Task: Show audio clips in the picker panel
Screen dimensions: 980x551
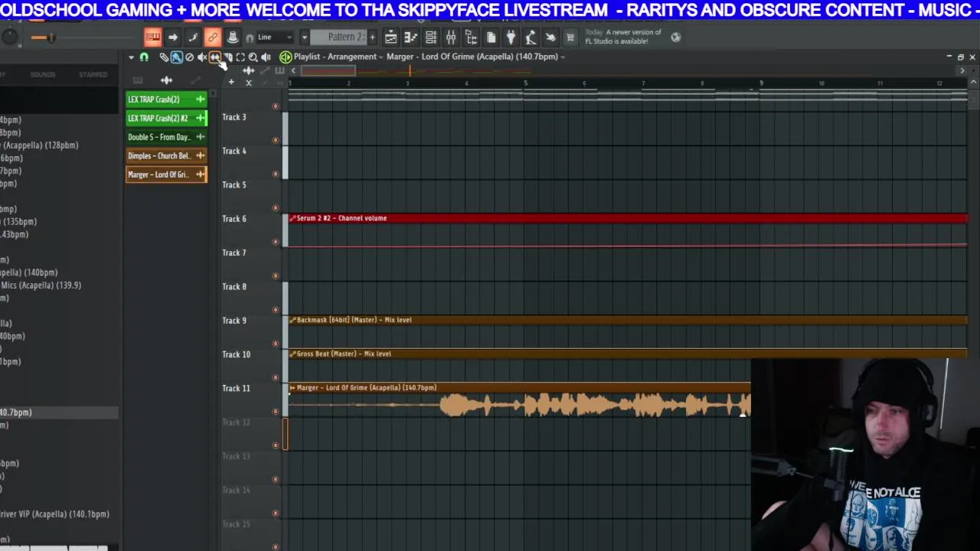Action: click(166, 80)
